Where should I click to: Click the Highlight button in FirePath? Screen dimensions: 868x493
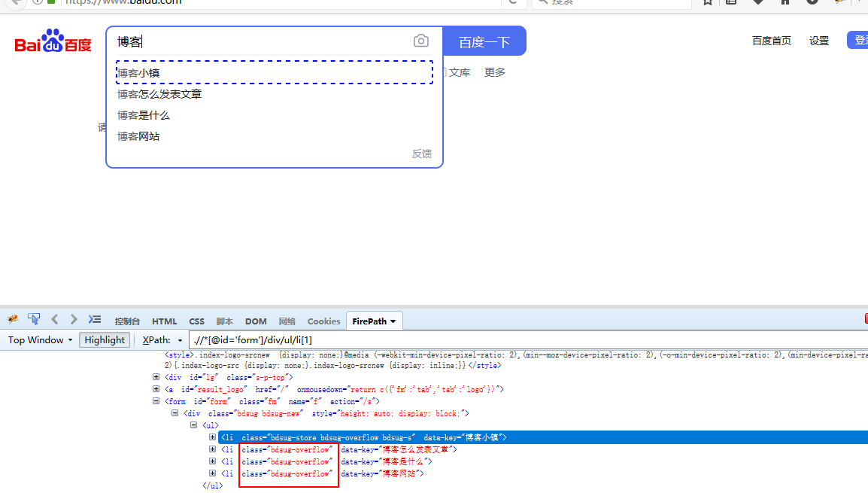point(105,340)
